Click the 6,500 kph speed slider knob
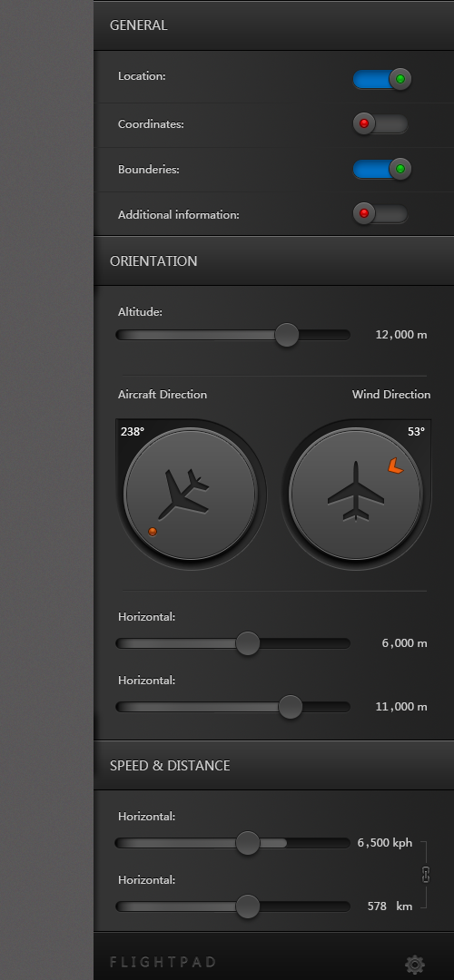 248,843
